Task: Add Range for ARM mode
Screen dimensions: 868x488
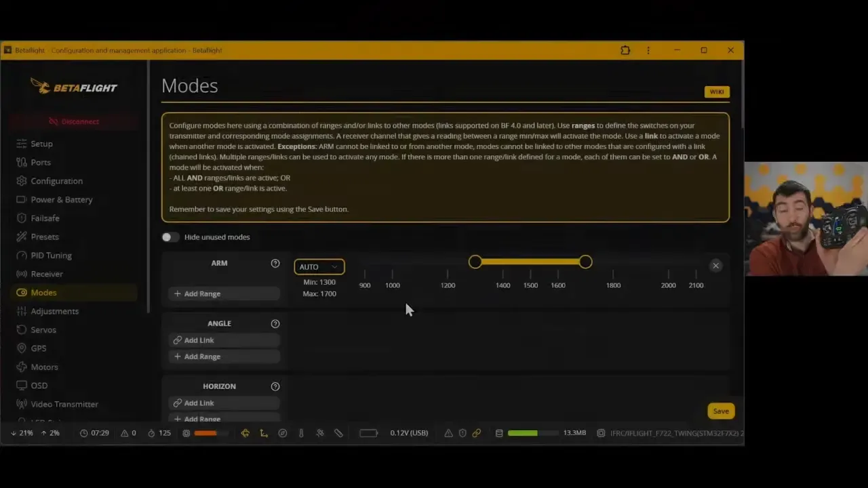Action: point(224,293)
